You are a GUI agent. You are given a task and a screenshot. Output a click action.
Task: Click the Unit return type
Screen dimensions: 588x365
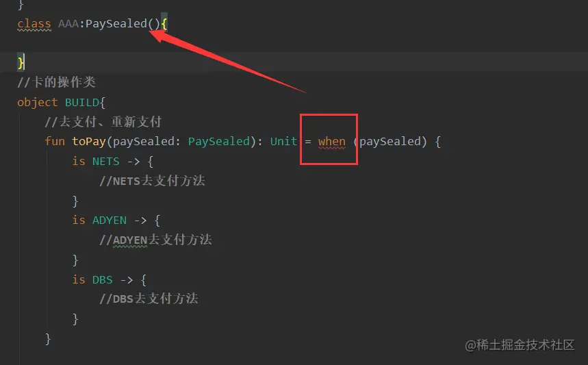tap(283, 142)
